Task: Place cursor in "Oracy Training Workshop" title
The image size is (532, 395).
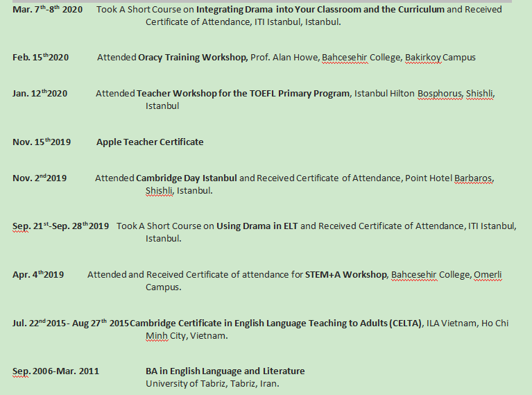Action: [x=193, y=58]
